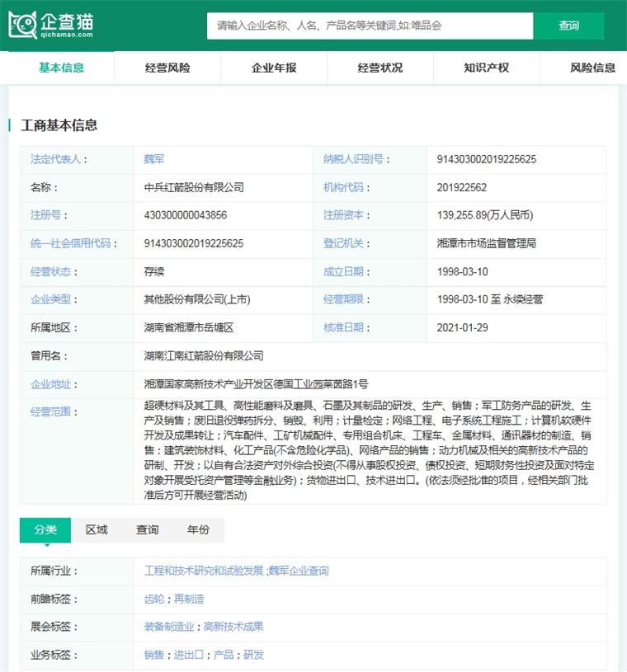Open industry link 工程和技术研究和试验发展

pyautogui.click(x=204, y=571)
